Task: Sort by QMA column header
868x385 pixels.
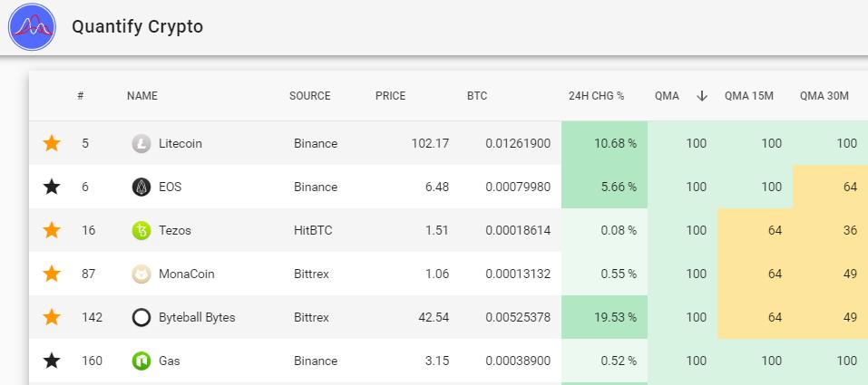Action: click(x=667, y=96)
